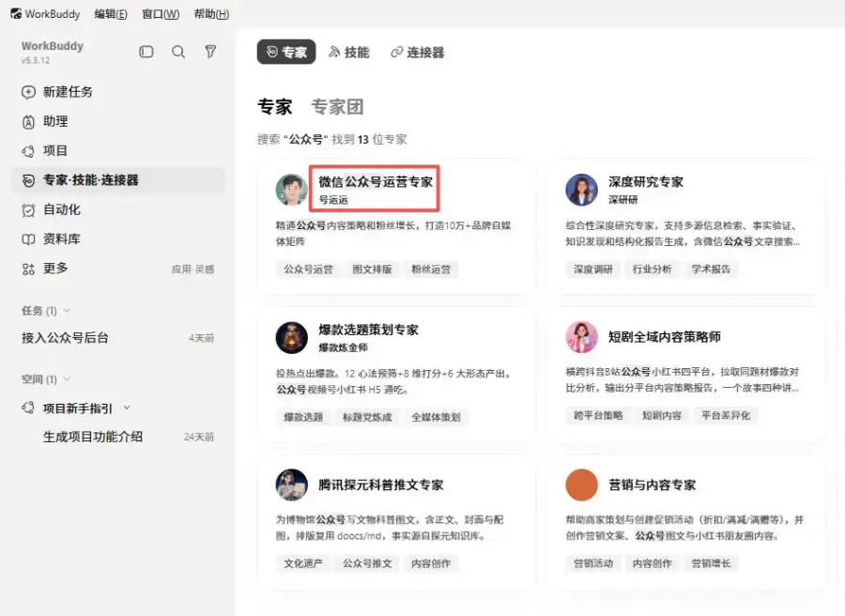Click the 公众号推文 tag
This screenshot has height=616, width=845.
(x=367, y=563)
